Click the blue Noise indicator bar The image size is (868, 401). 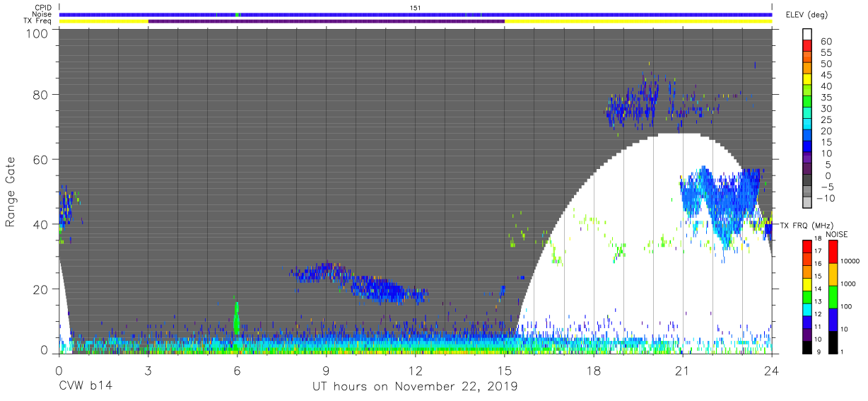pos(416,14)
